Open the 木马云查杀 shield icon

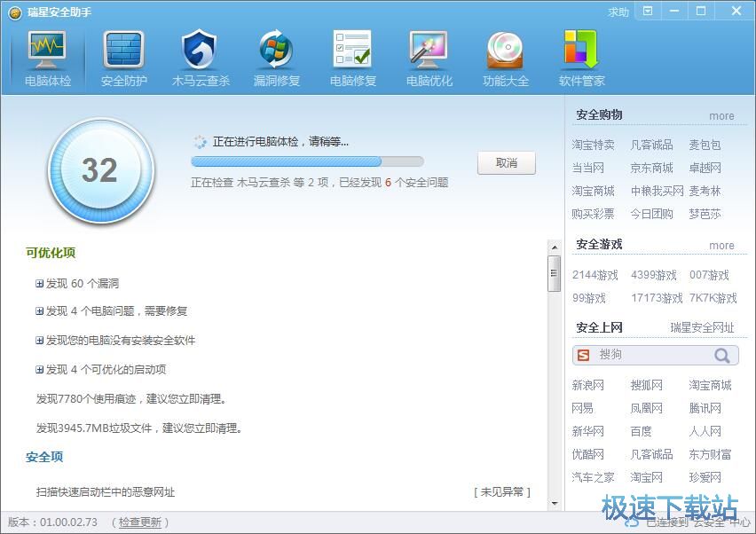point(200,51)
